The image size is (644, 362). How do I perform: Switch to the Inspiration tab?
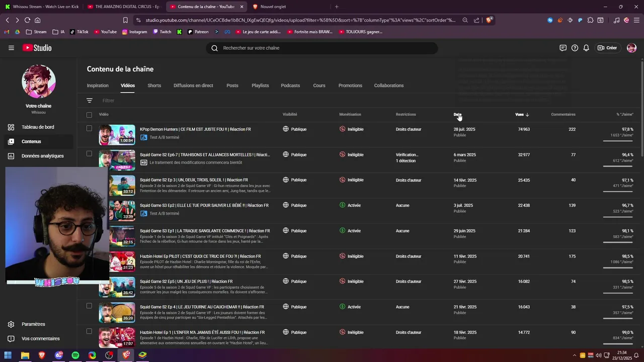[98, 85]
